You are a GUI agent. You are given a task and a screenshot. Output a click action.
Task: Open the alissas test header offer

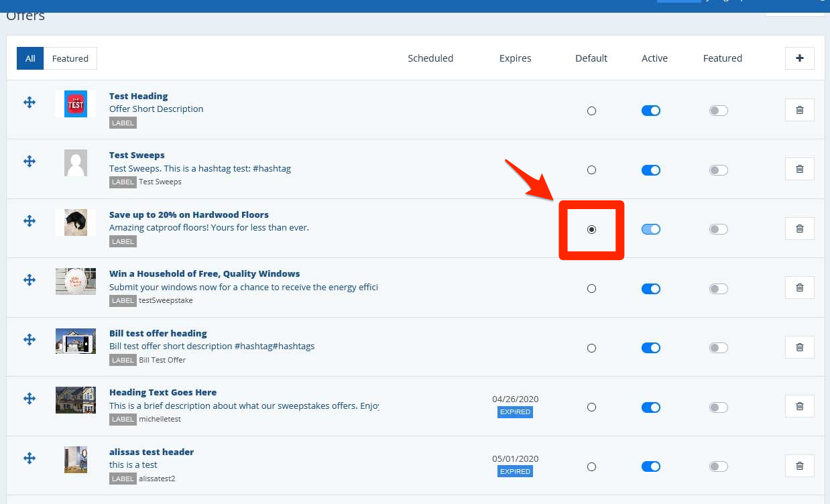click(152, 452)
